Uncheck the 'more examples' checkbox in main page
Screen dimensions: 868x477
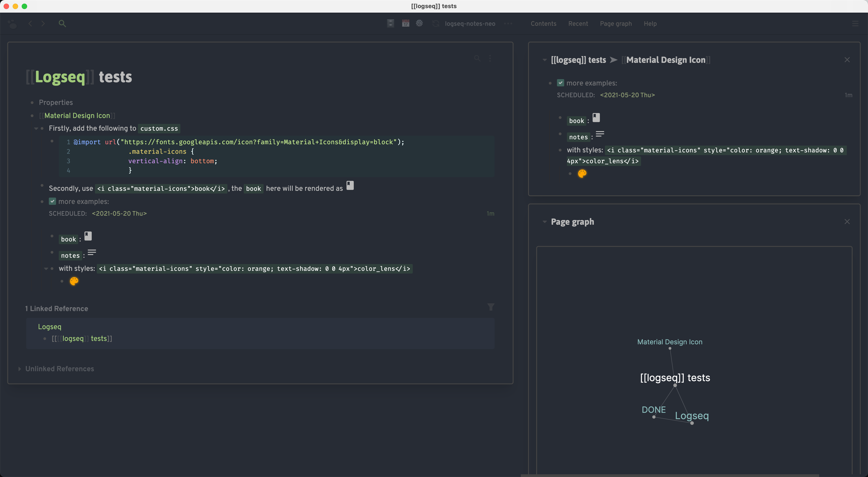(x=53, y=201)
